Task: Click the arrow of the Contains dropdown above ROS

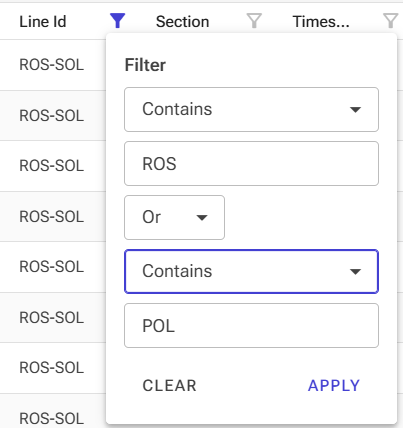Action: point(355,110)
